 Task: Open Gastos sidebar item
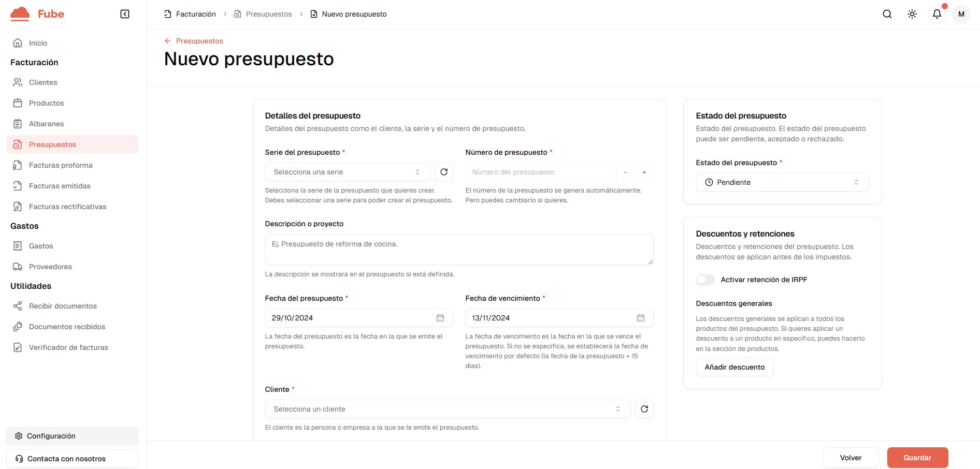(x=72, y=246)
